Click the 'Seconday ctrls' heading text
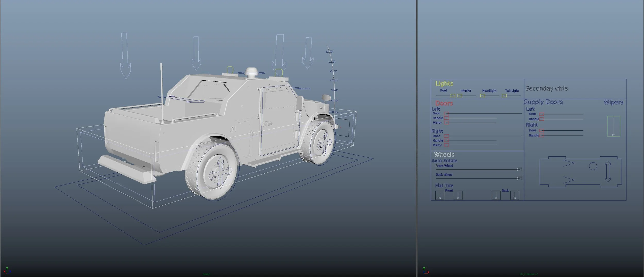This screenshot has width=644, height=277. coord(547,88)
